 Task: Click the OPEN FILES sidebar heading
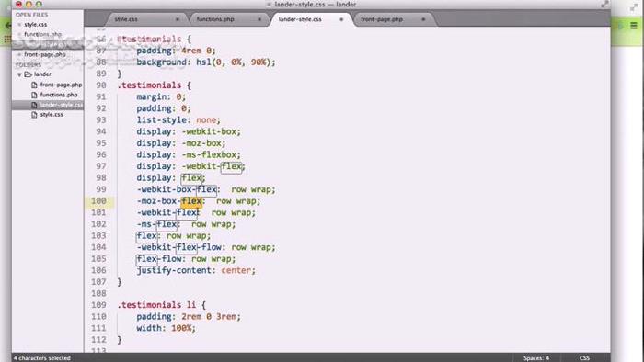31,15
